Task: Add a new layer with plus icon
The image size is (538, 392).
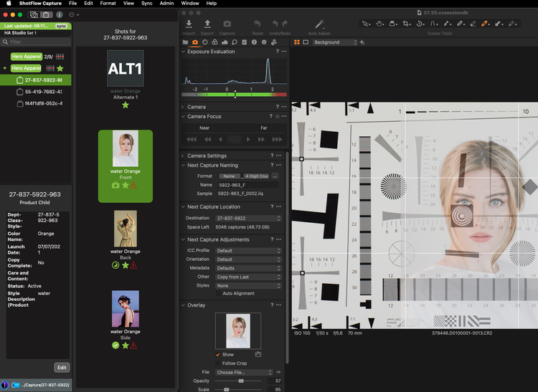Action: pos(362,42)
